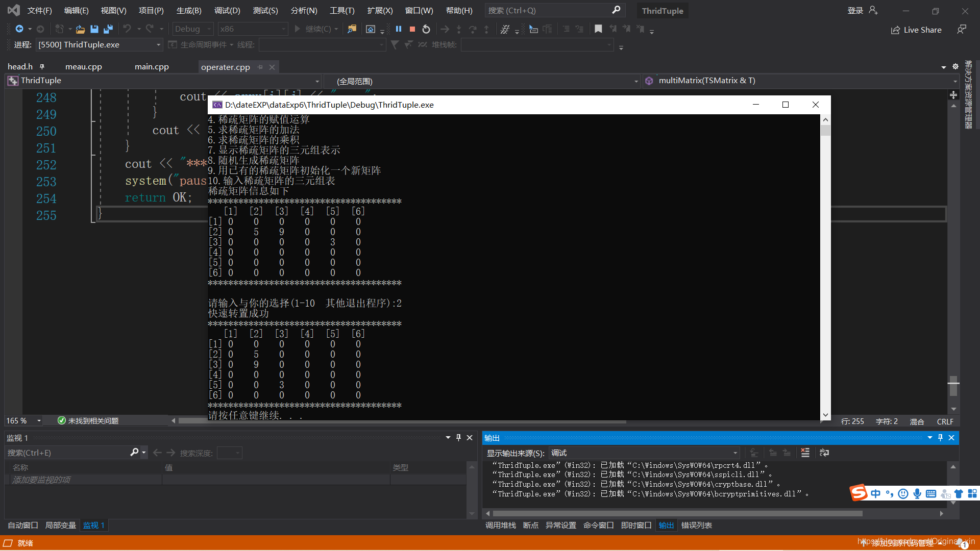Switch to the 错误列表 tab

(696, 525)
